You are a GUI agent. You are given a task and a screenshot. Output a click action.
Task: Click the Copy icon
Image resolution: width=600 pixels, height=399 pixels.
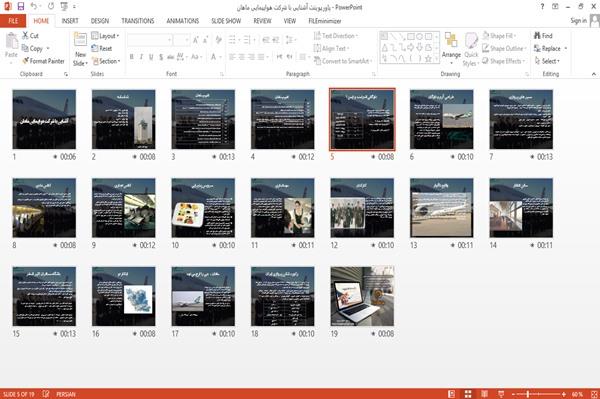pos(25,48)
